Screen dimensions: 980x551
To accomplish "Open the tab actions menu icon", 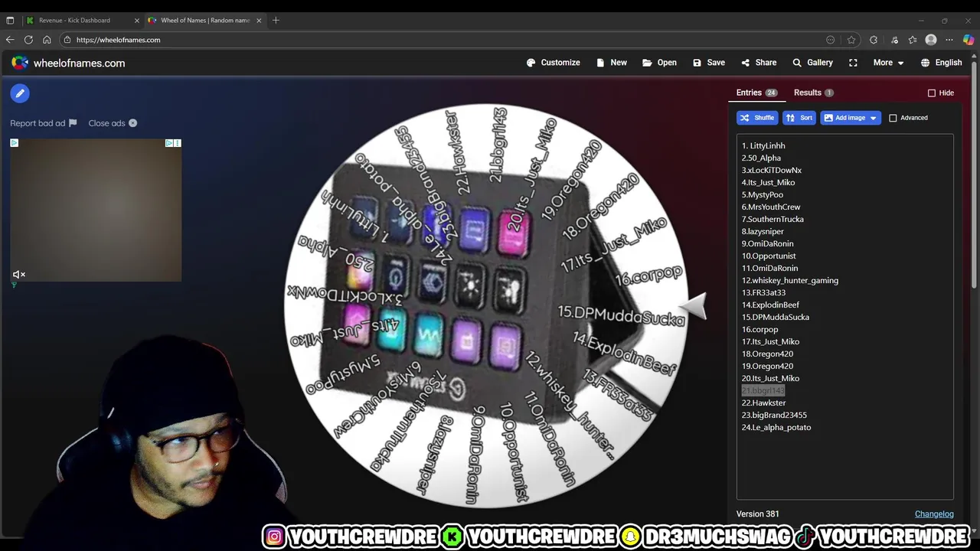I will click(x=10, y=20).
